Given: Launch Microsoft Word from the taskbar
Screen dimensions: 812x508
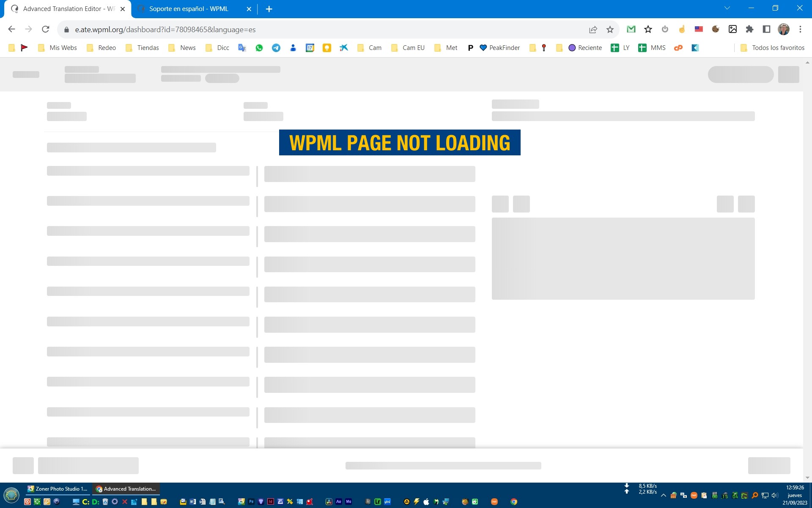Looking at the screenshot, I should 193,502.
